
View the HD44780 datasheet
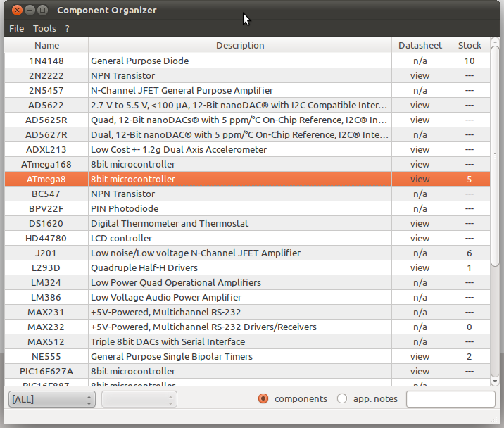point(420,239)
